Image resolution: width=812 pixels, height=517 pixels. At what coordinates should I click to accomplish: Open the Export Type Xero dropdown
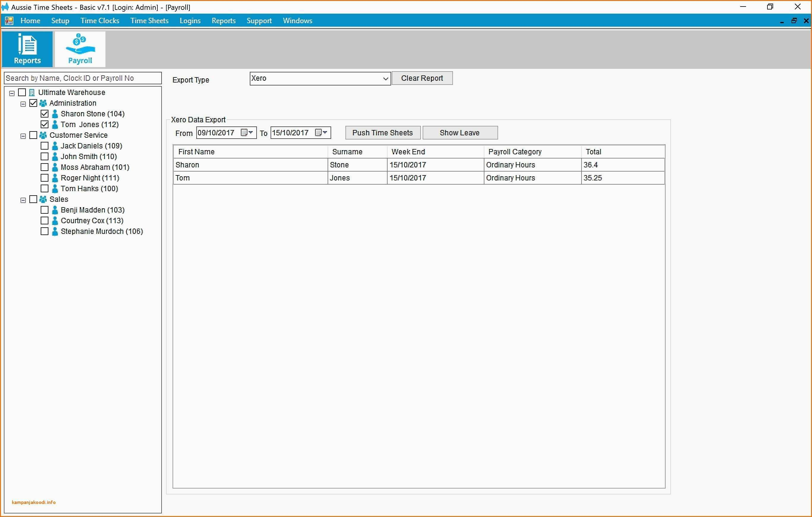pyautogui.click(x=386, y=79)
